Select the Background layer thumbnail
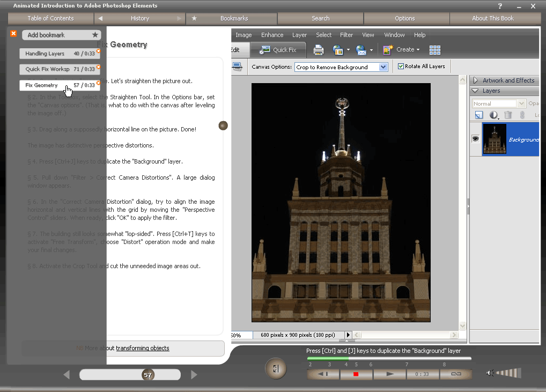Screen dimensions: 546x392 (x=495, y=139)
